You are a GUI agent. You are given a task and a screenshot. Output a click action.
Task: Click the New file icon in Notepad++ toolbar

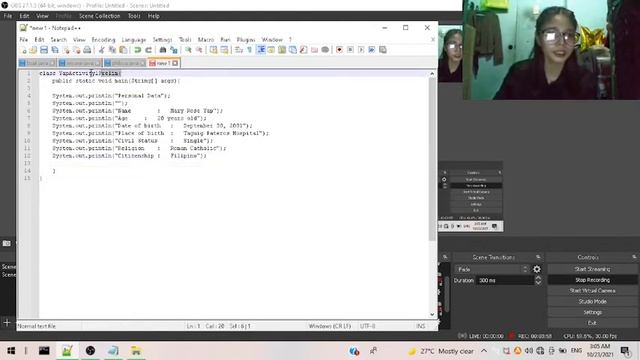23,50
